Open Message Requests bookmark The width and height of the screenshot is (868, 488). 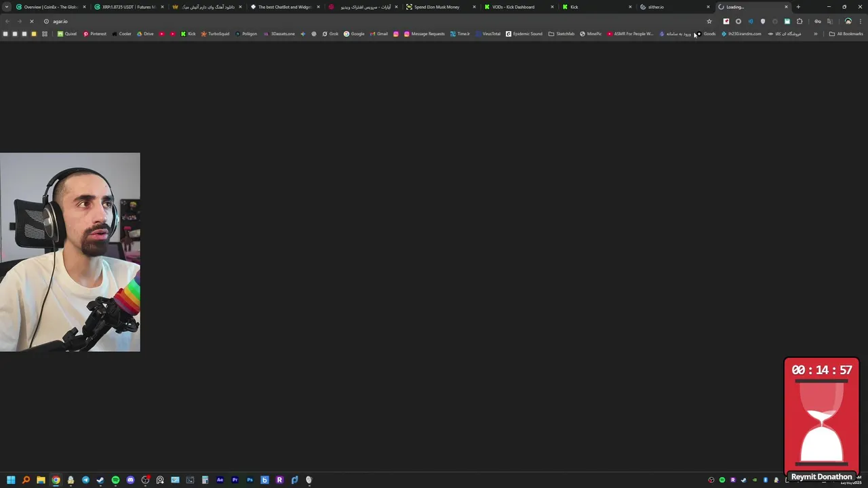pyautogui.click(x=424, y=34)
